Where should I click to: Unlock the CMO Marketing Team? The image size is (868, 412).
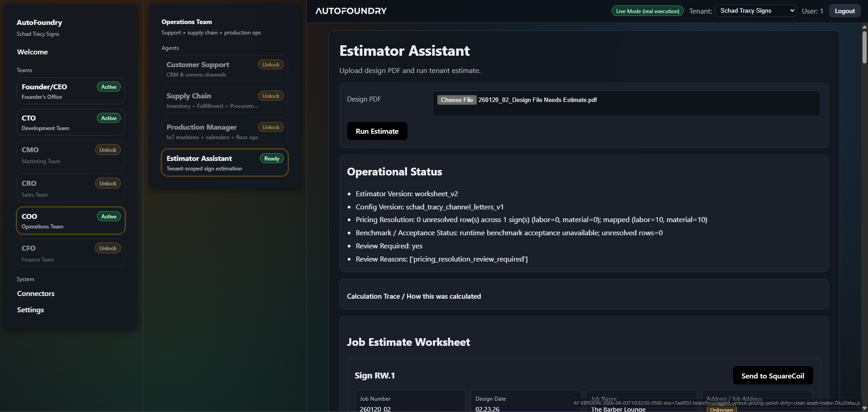click(107, 150)
